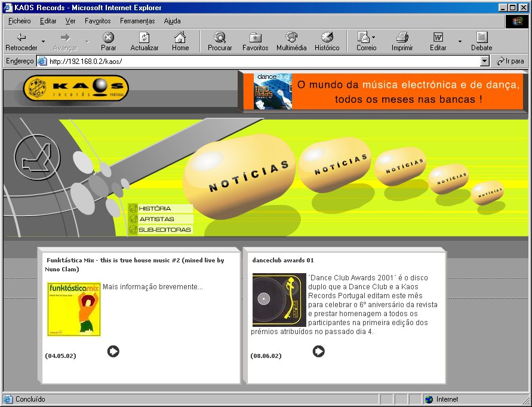Click the second-largest NOTÍCIAS capsule
This screenshot has width=532, height=407.
click(x=334, y=165)
